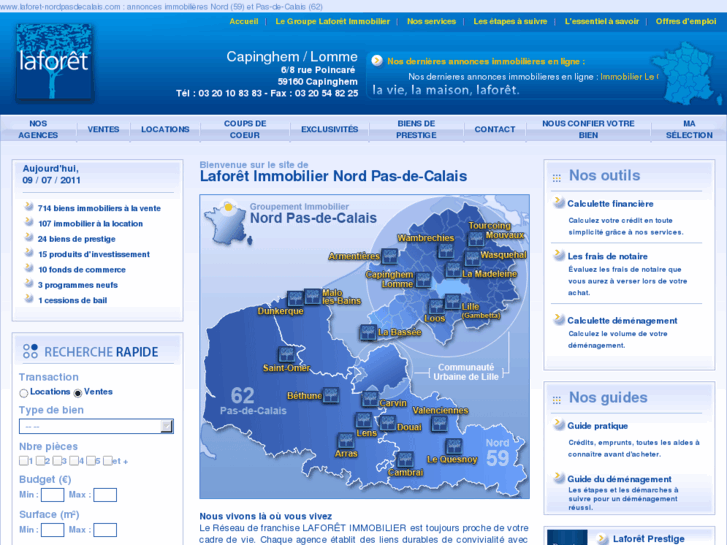Open the Saint-Omer agency marker

(286, 355)
